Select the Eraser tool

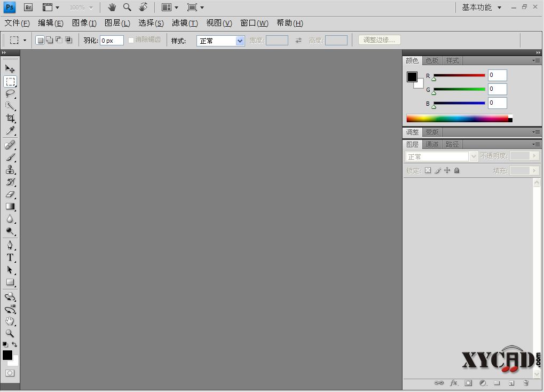coord(10,194)
